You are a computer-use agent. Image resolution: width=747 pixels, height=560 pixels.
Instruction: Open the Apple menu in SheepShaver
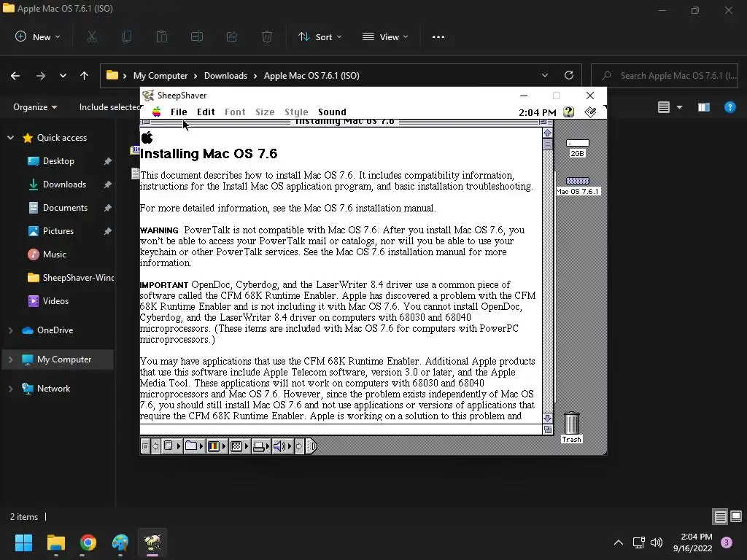(x=156, y=112)
